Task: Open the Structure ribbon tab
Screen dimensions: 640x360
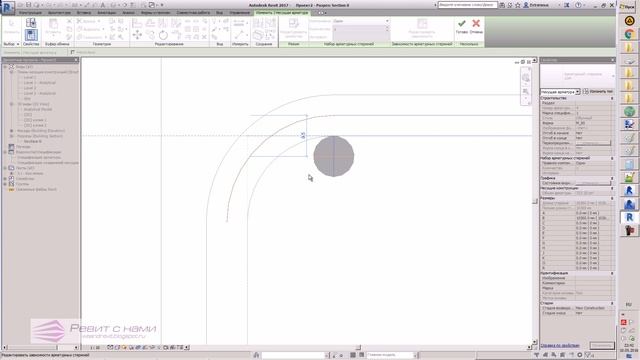Action: click(x=31, y=13)
